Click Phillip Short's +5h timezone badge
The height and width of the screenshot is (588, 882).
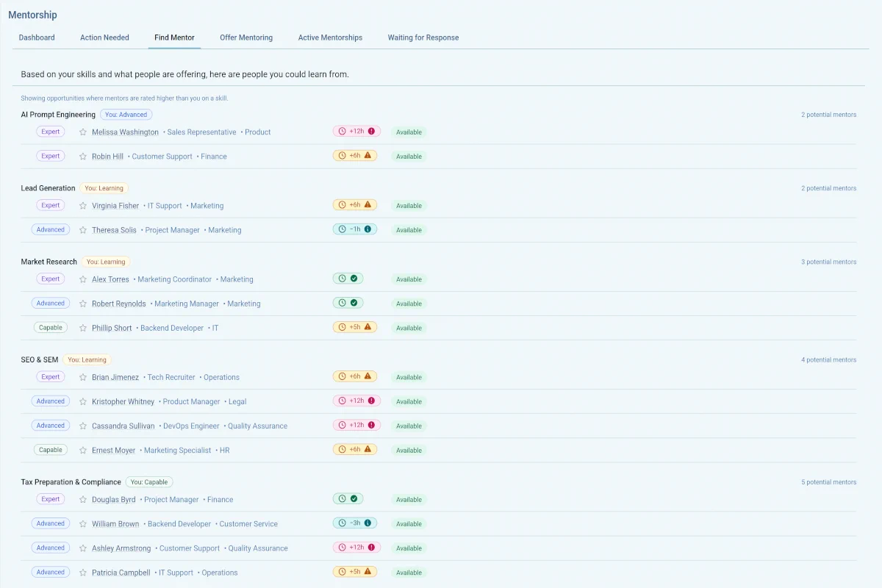[x=355, y=327]
